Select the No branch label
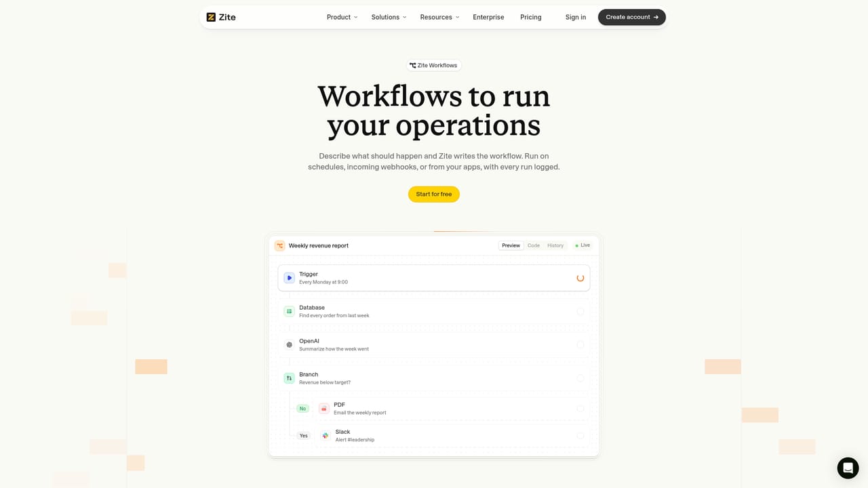Screen dimensions: 868x488 pos(302,409)
